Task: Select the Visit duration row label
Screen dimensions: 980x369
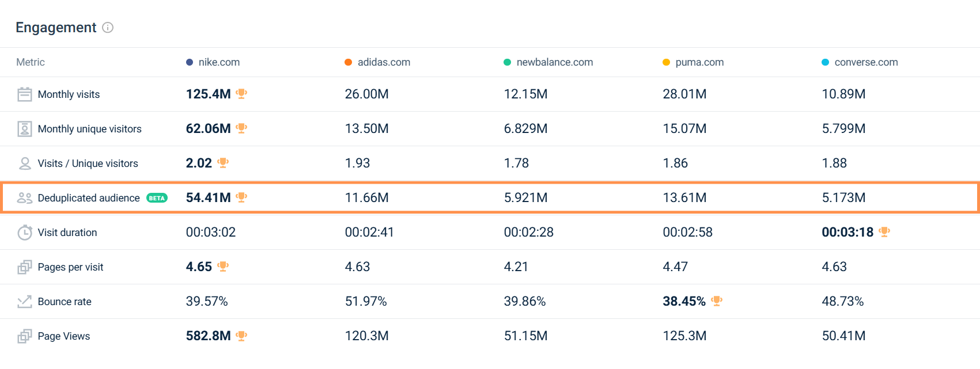Action: [x=67, y=233]
